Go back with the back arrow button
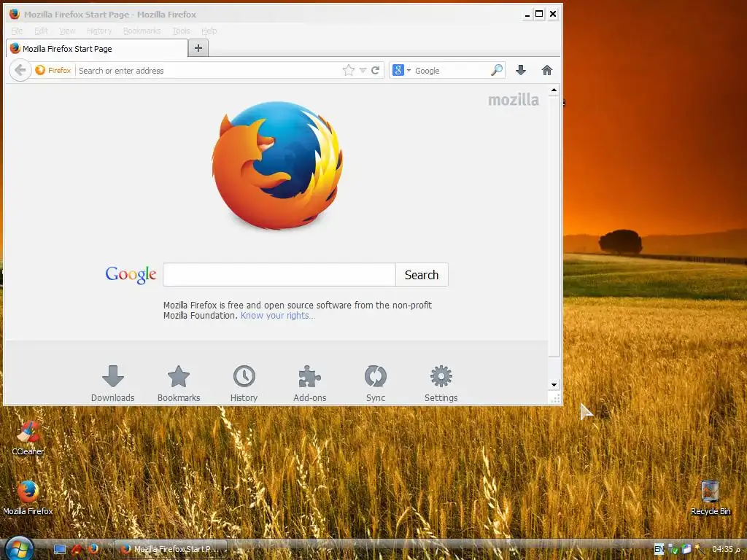Viewport: 747px width, 560px height. (20, 71)
